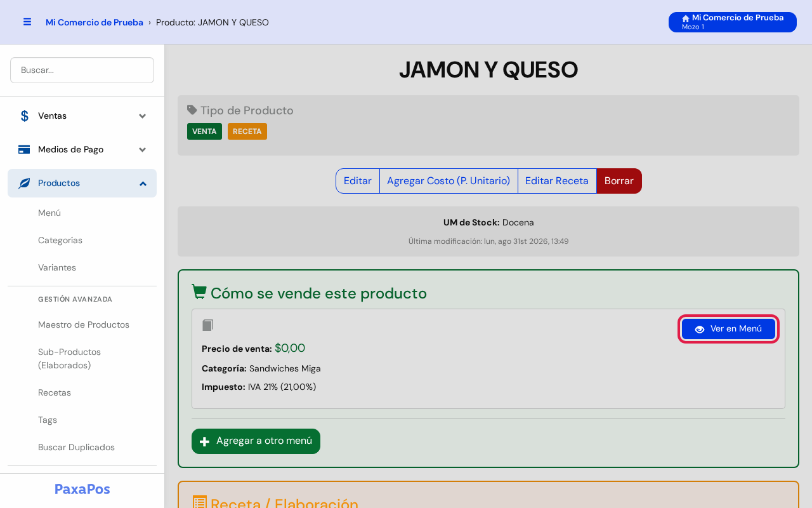Open the Variantes sidebar item
This screenshot has width=812, height=508.
click(57, 267)
